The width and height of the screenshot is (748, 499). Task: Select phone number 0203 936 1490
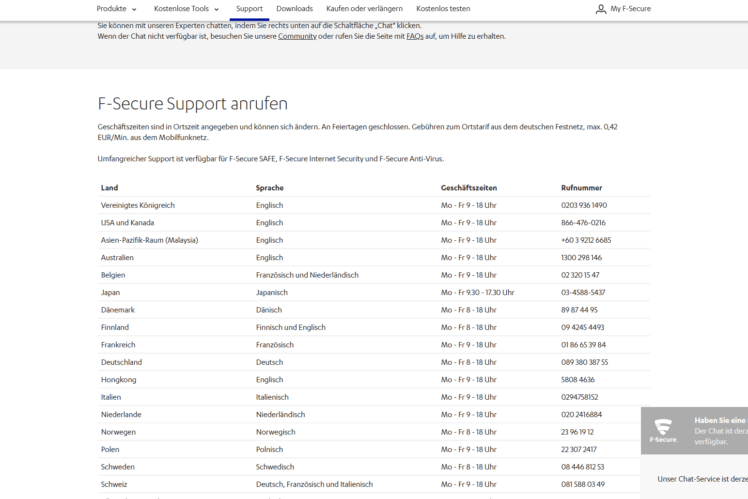[584, 205]
